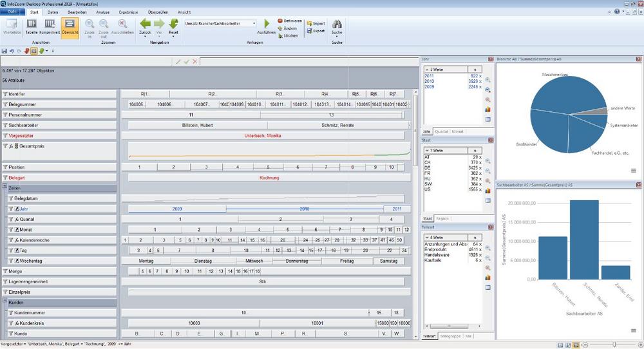Open the Suche binoculars tool
Viewport: 644px width, 349px height.
click(337, 26)
